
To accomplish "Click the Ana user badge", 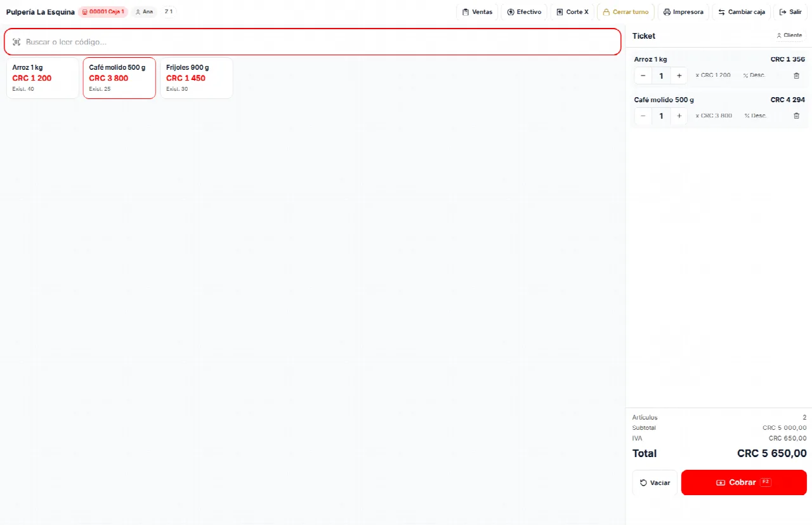I will point(144,12).
